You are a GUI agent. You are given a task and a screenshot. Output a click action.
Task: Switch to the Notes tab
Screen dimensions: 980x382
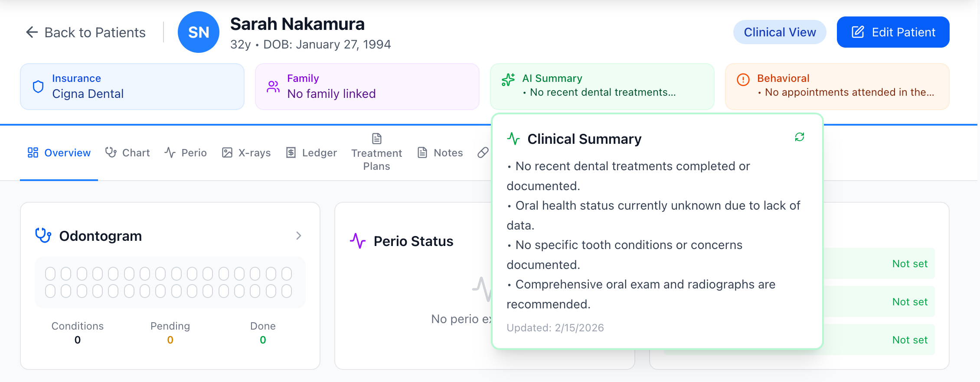pyautogui.click(x=439, y=152)
